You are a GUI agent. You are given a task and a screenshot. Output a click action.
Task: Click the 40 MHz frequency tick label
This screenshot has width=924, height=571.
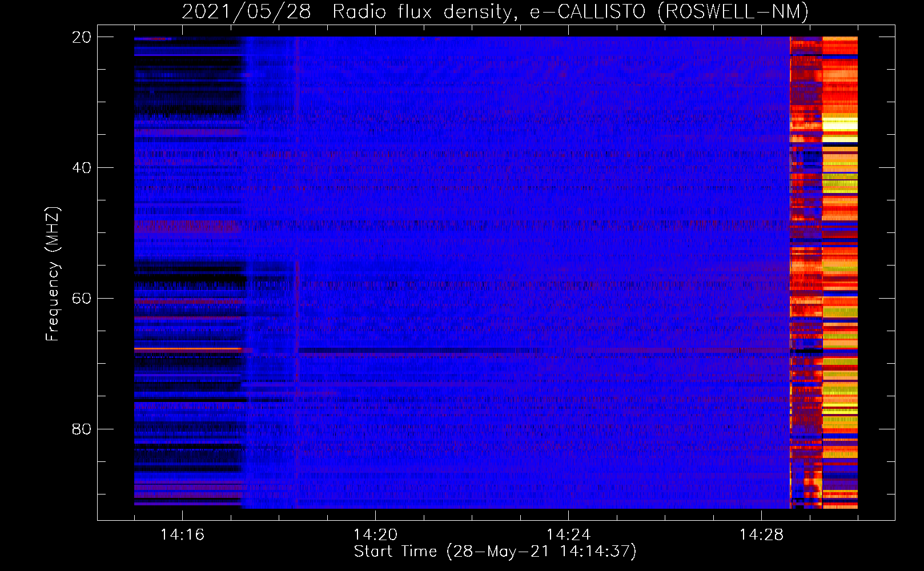[82, 168]
